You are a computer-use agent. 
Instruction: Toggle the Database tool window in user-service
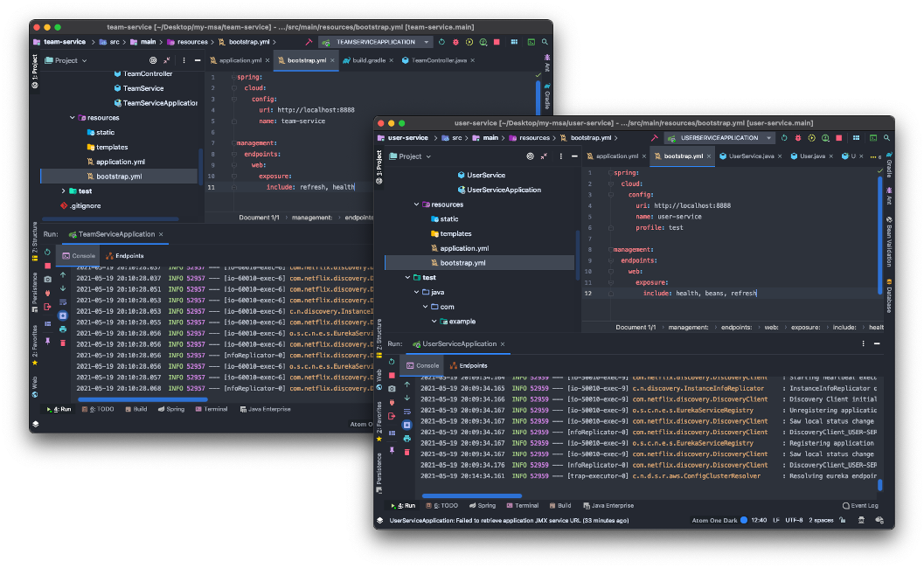point(889,295)
